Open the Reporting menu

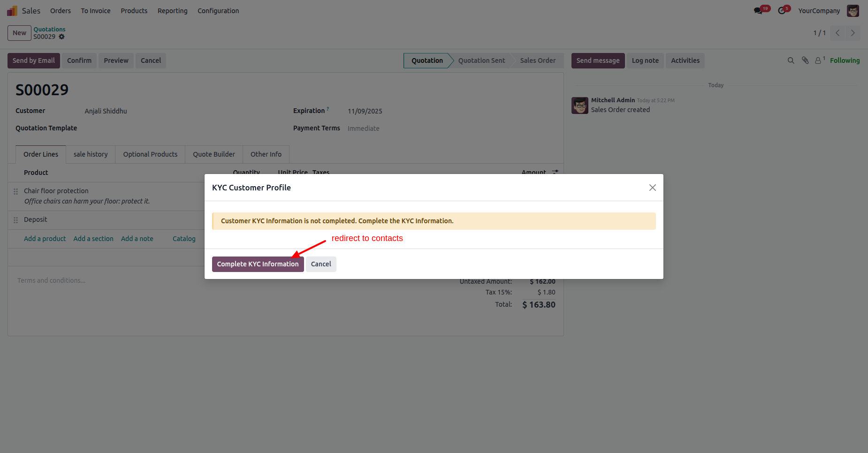172,11
